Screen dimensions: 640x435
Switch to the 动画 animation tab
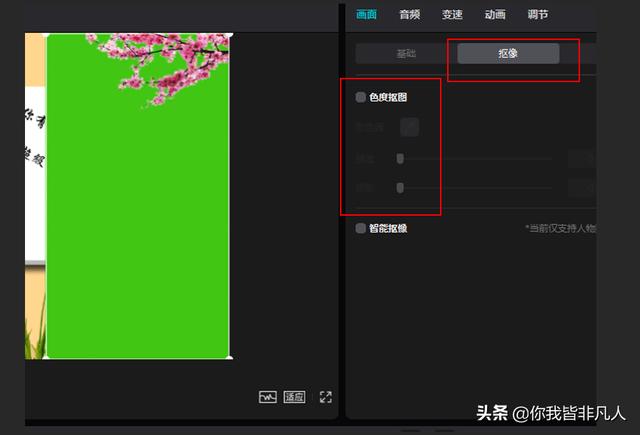click(495, 15)
